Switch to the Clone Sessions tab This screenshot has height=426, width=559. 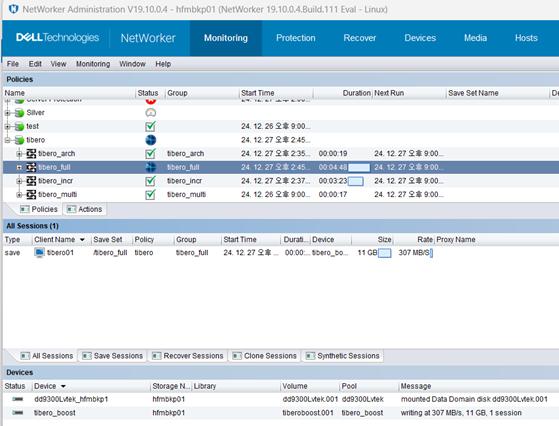tap(265, 356)
